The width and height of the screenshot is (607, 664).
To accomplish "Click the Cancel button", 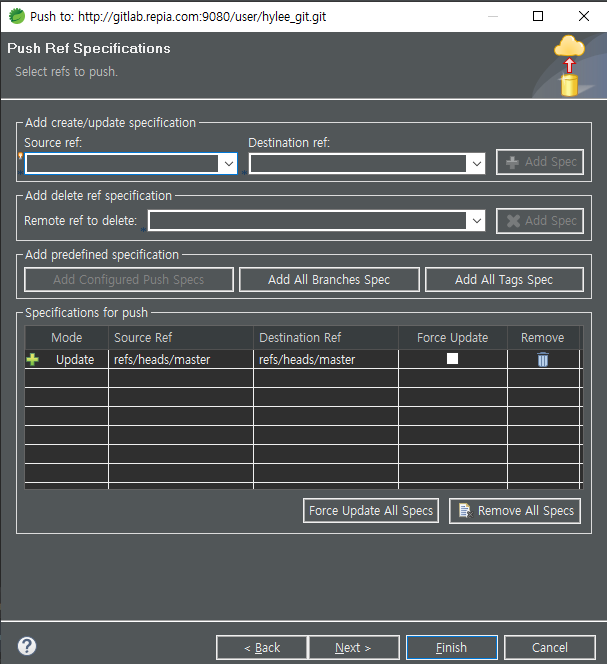I will point(549,648).
